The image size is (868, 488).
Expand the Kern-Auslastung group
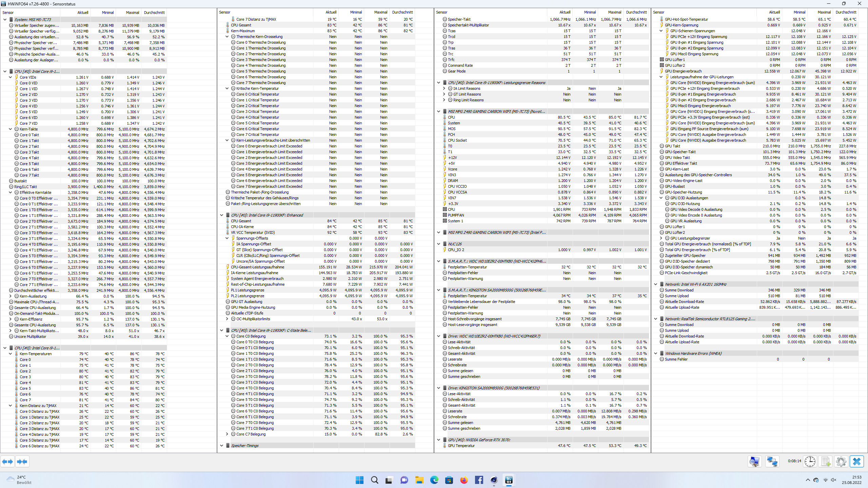(x=11, y=296)
